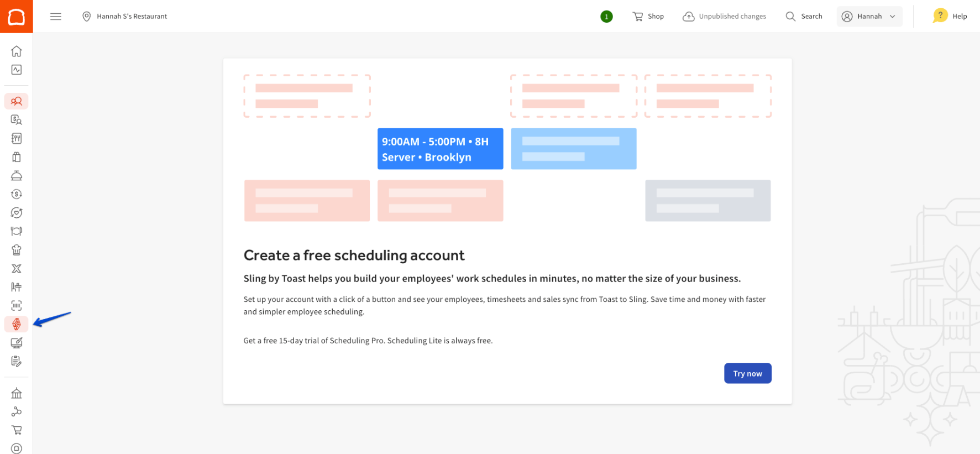The image size is (980, 454).
Task: Click the chef hat kitchen icon
Action: pyautogui.click(x=17, y=250)
